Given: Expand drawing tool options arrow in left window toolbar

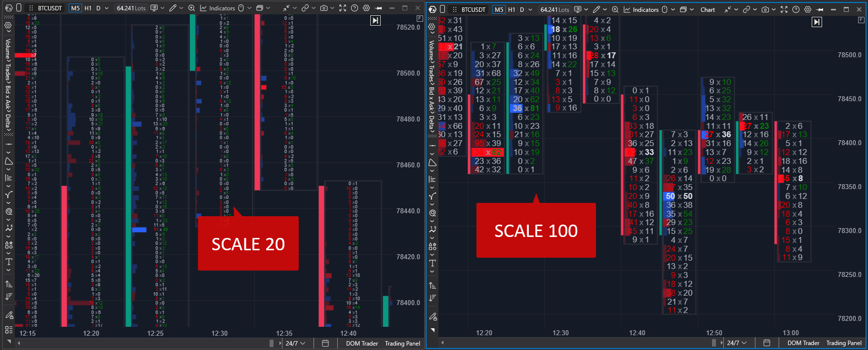Looking at the screenshot, I should pyautogui.click(x=182, y=8).
